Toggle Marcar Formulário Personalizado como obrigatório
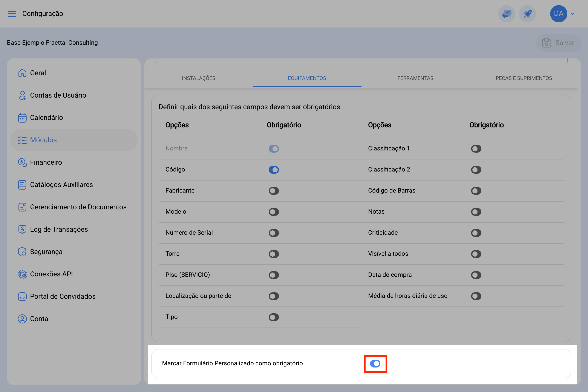Image resolution: width=588 pixels, height=392 pixels. coord(375,363)
